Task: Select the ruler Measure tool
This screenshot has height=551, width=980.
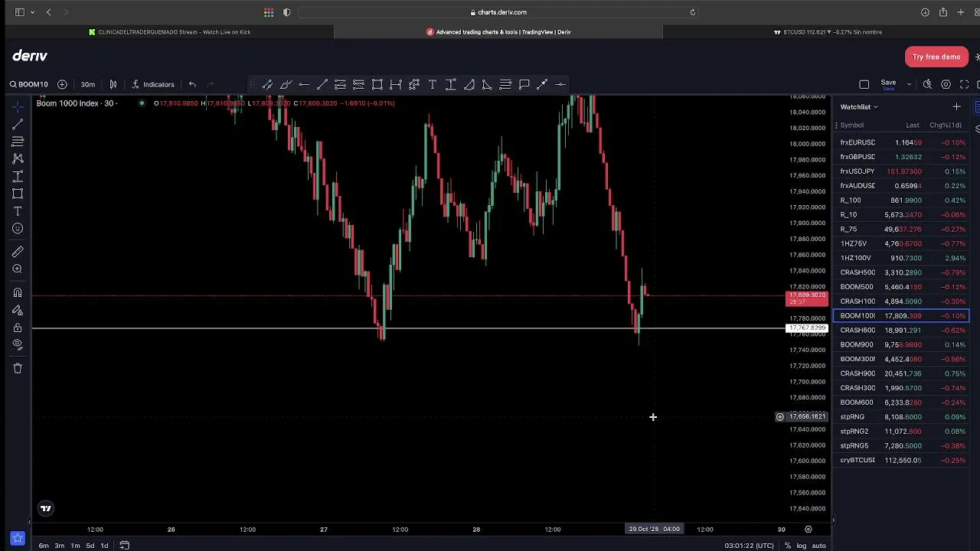Action: tap(18, 252)
